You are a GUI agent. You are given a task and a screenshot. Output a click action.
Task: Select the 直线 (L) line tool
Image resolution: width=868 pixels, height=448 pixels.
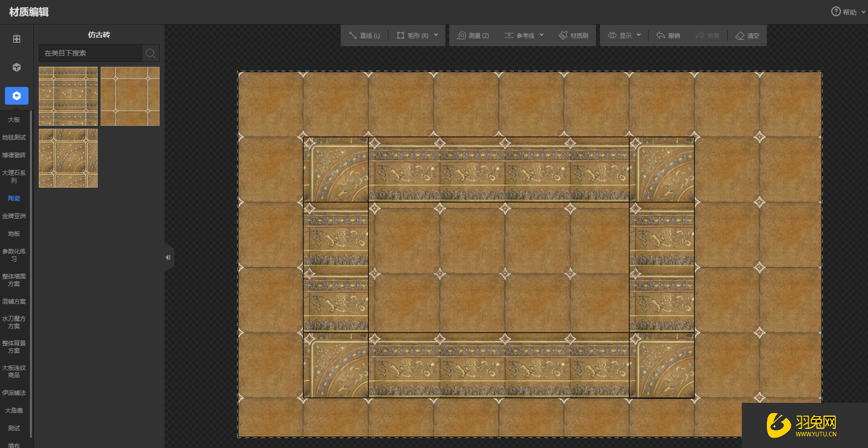pos(364,35)
